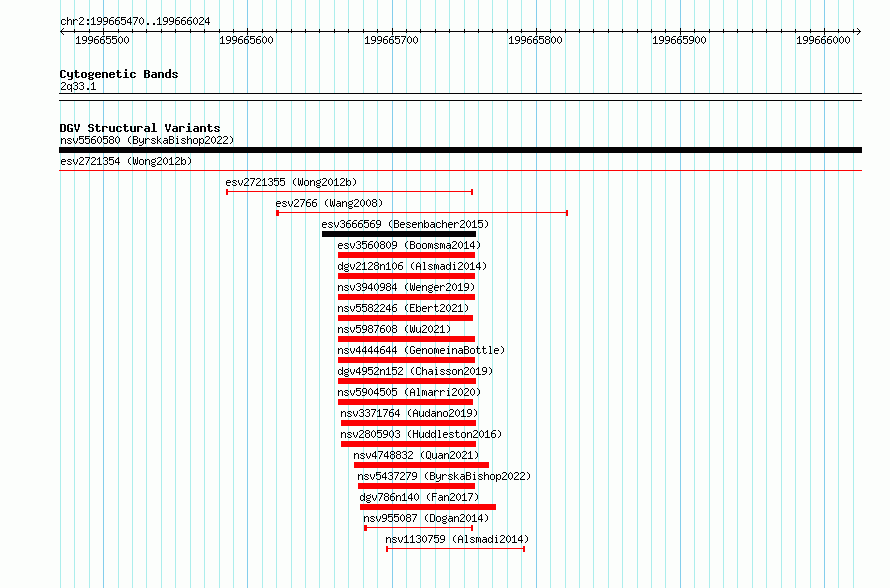Click the nsv3371764 (Audano2019) label
This screenshot has height=588, width=890.
(409, 413)
